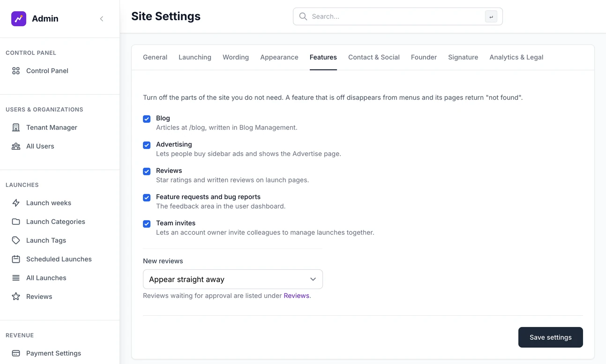Uncheck Feature requests and bug reports
Viewport: 606px width, 364px height.
coord(147,198)
